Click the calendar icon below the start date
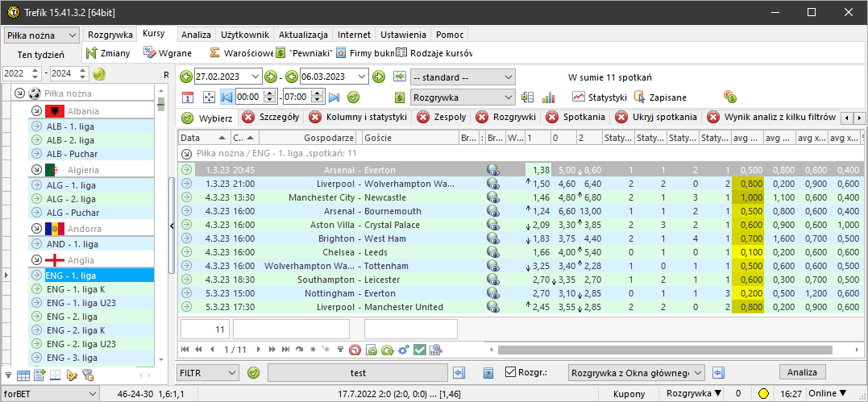868x402 pixels. pos(187,97)
